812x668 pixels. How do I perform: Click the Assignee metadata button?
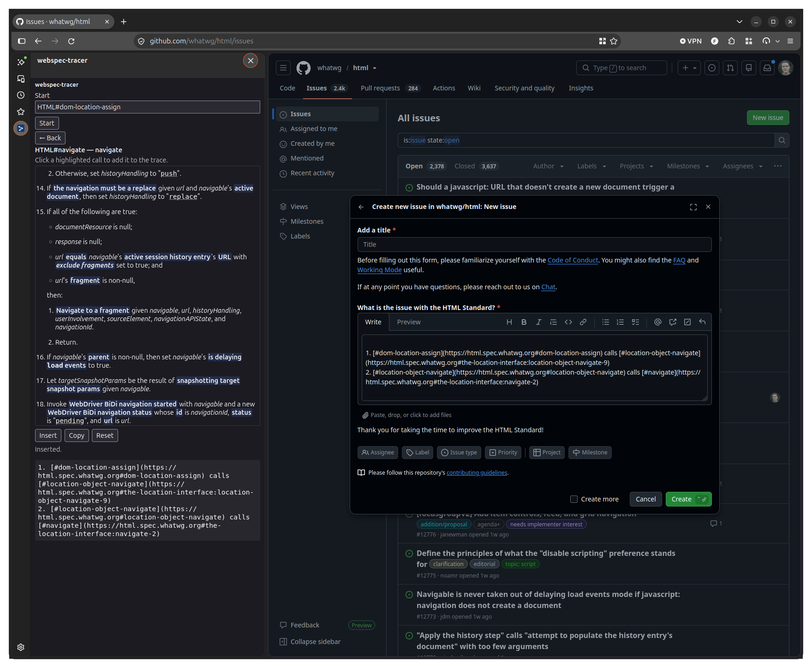tap(378, 453)
